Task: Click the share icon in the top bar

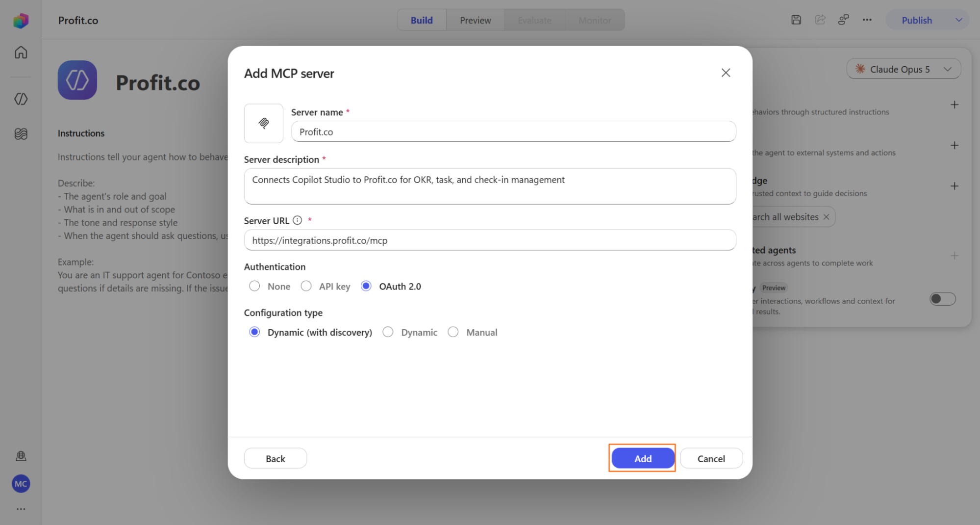Action: [820, 20]
